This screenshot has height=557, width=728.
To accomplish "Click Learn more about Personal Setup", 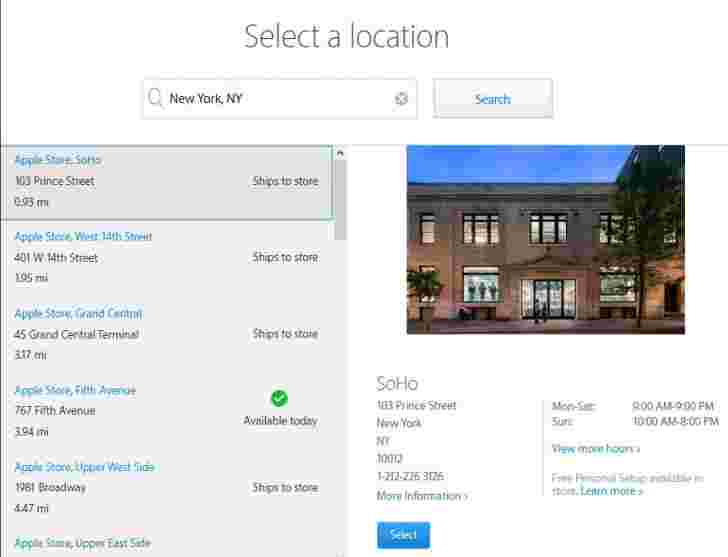I will coord(611,491).
